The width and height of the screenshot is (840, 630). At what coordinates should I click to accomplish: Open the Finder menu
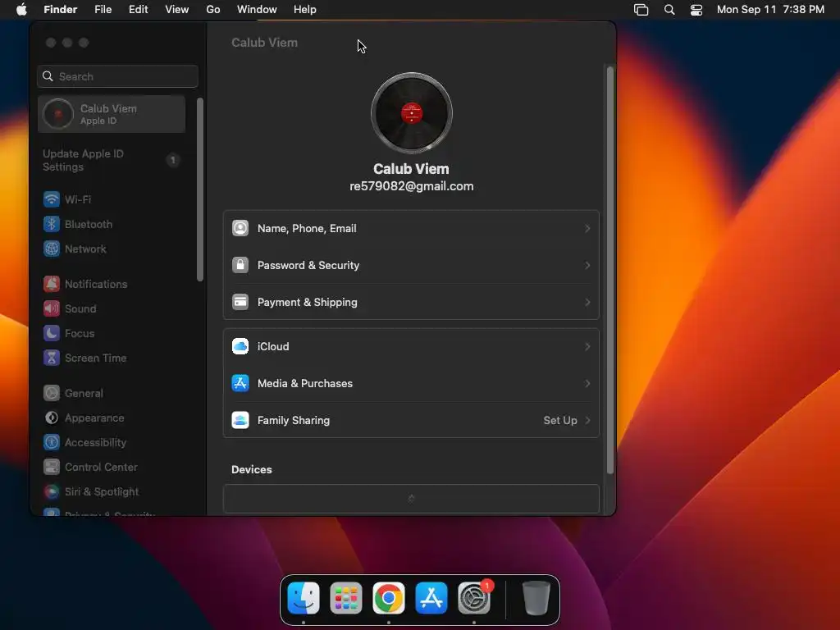coord(61,10)
